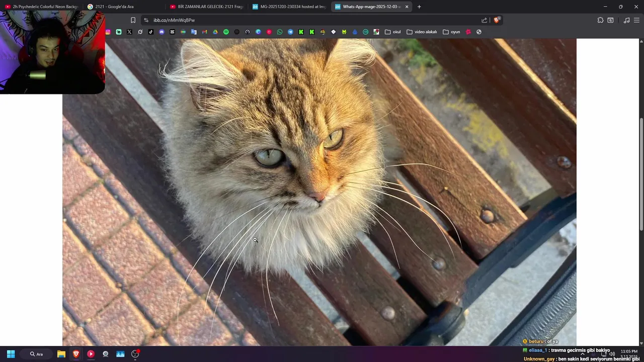Open the CapCut bookmark
The image size is (644, 362).
point(173,32)
